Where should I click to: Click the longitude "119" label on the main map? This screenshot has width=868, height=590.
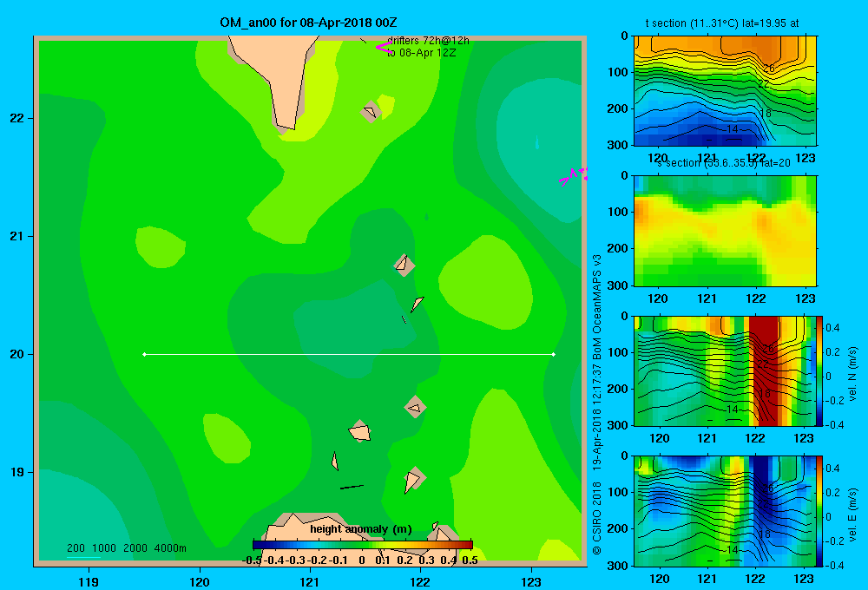[x=89, y=581]
